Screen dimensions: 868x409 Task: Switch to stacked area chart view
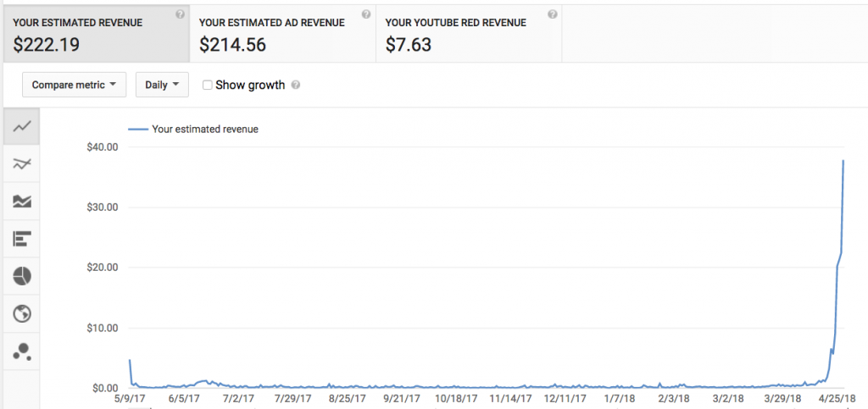tap(22, 202)
